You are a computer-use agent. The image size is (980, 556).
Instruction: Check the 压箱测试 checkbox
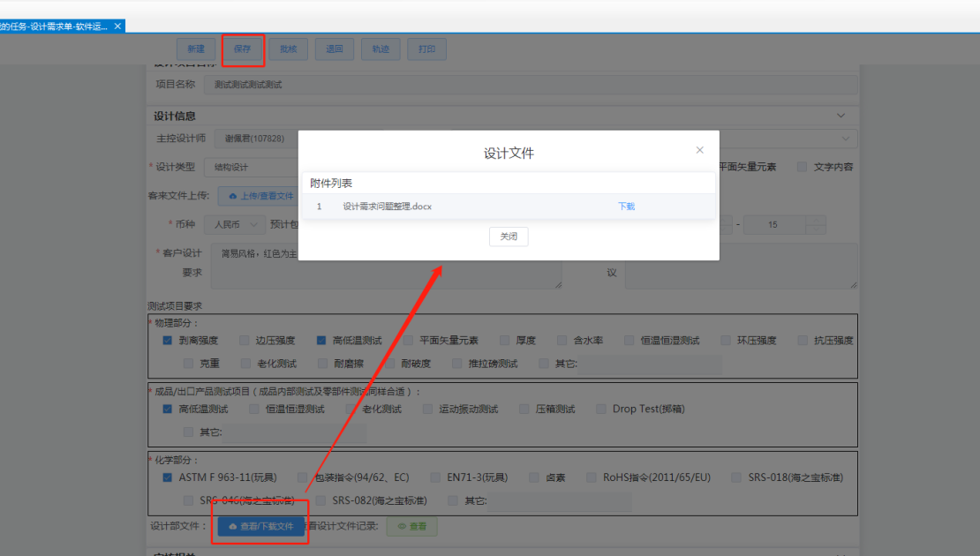coord(524,409)
